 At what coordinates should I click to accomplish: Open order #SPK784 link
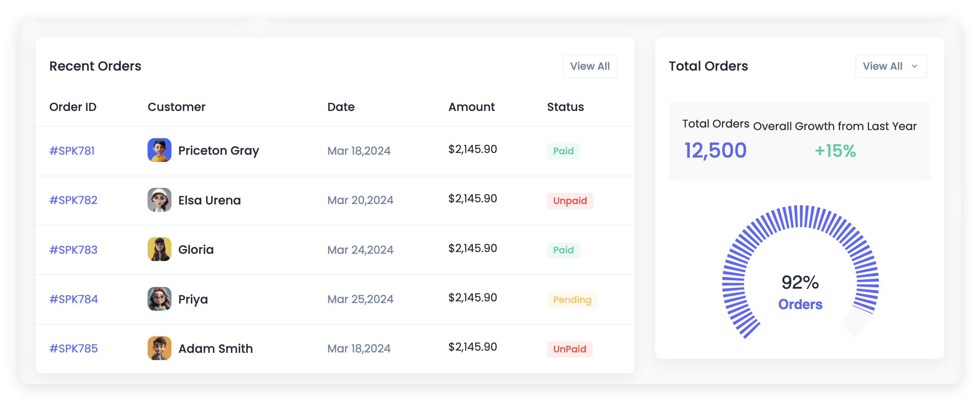pyautogui.click(x=74, y=299)
